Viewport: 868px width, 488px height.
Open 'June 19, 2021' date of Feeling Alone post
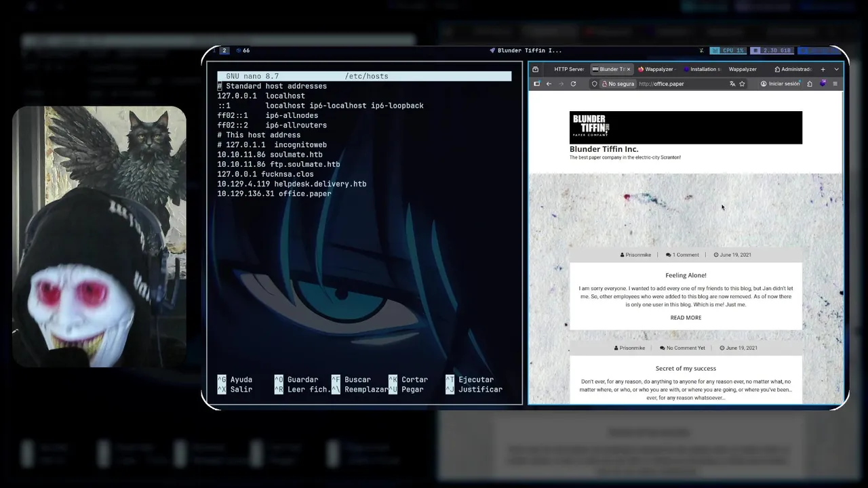pyautogui.click(x=732, y=255)
